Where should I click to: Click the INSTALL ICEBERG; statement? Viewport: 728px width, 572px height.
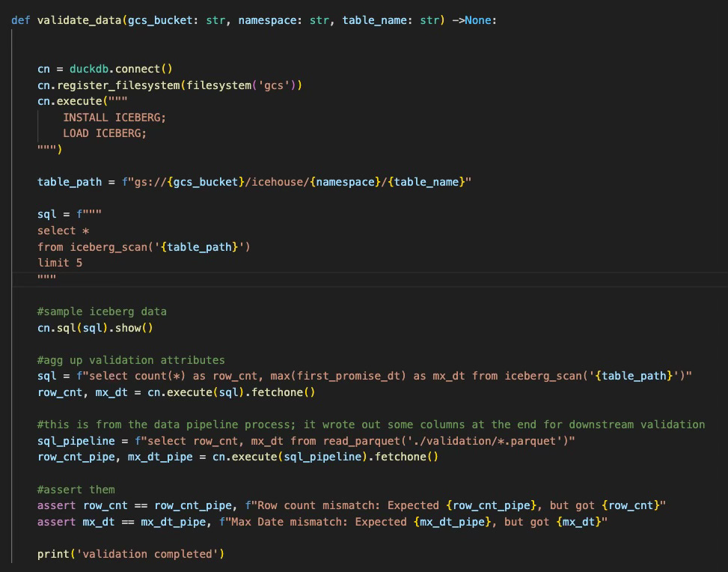[114, 118]
